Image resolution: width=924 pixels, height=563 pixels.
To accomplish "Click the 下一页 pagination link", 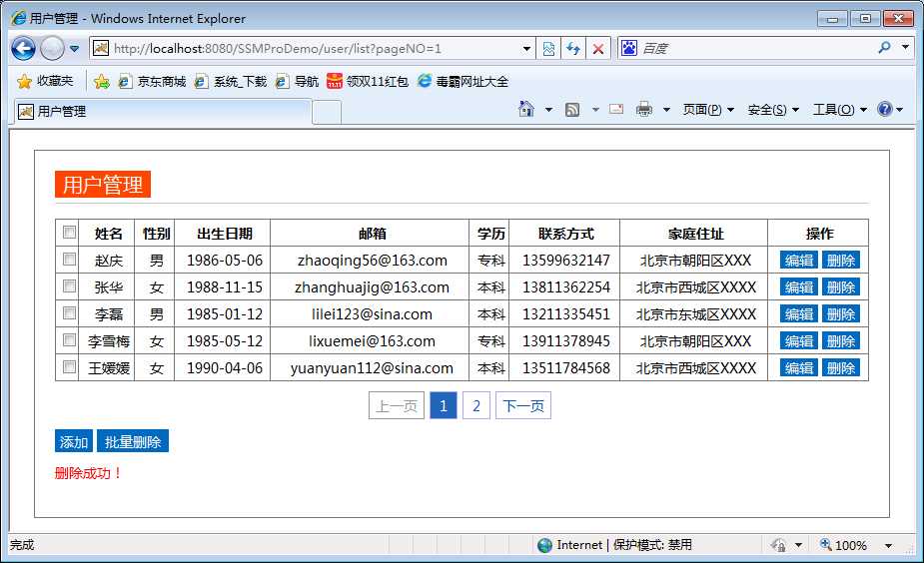I will (523, 405).
